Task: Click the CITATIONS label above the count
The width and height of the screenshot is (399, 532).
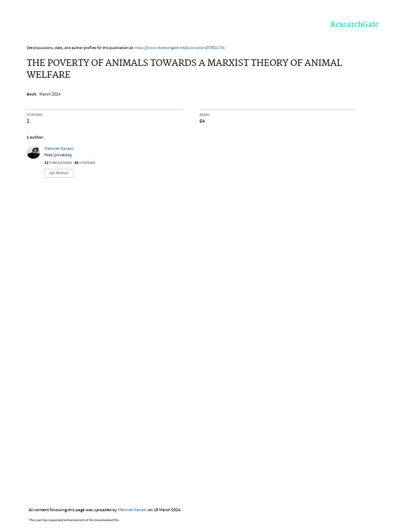Action: coord(35,115)
